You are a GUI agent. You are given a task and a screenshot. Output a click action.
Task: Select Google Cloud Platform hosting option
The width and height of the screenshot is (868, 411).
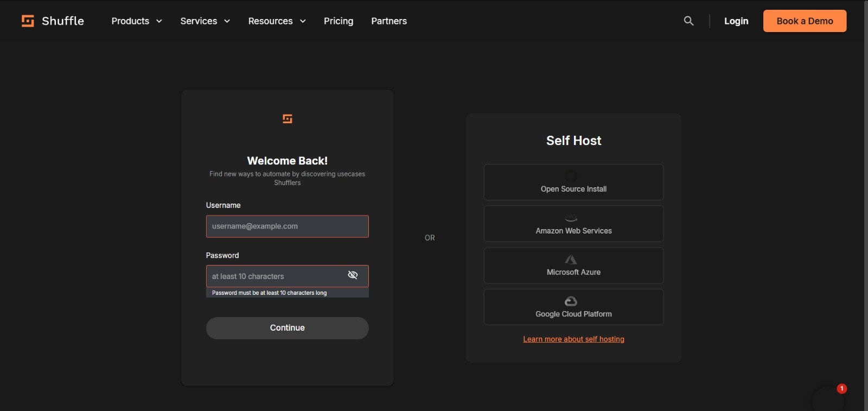(x=573, y=307)
